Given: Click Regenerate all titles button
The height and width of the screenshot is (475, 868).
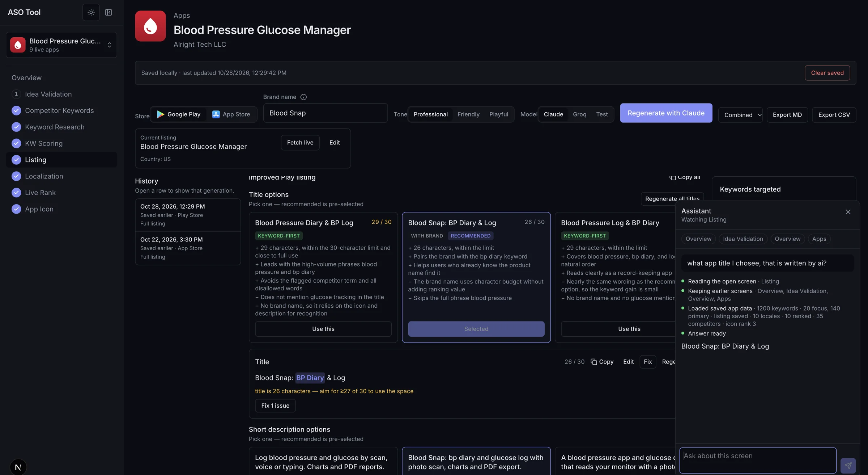Looking at the screenshot, I should pyautogui.click(x=672, y=199).
